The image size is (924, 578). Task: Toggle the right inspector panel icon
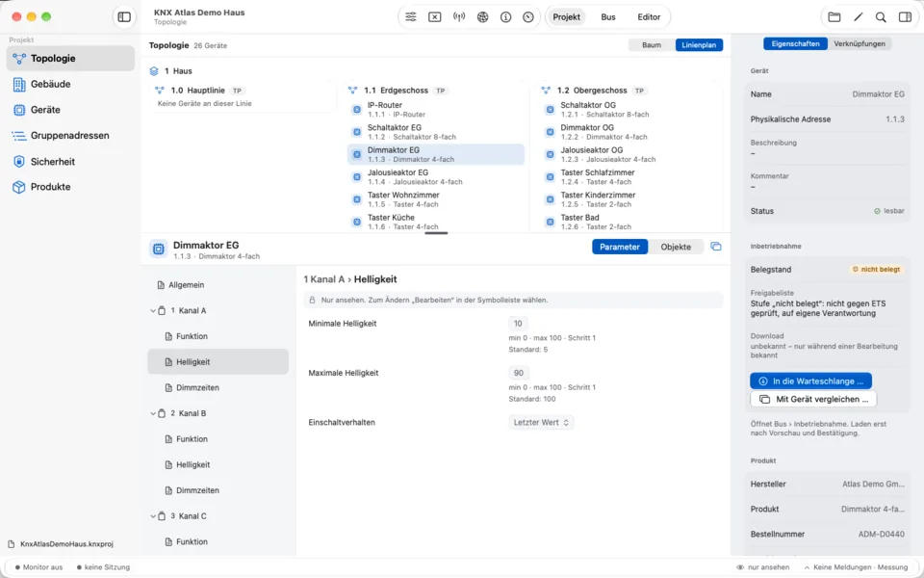pyautogui.click(x=905, y=17)
